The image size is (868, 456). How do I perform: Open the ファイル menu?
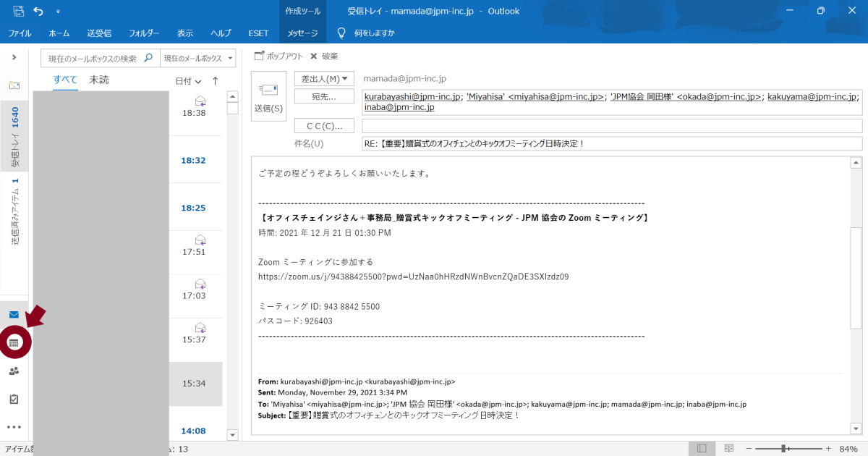click(20, 33)
